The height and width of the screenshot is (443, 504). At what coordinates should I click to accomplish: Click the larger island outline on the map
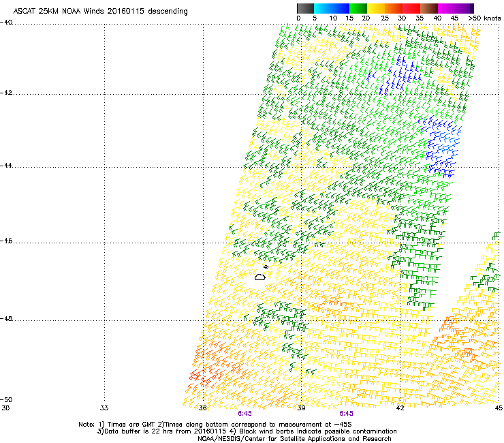pos(260,277)
